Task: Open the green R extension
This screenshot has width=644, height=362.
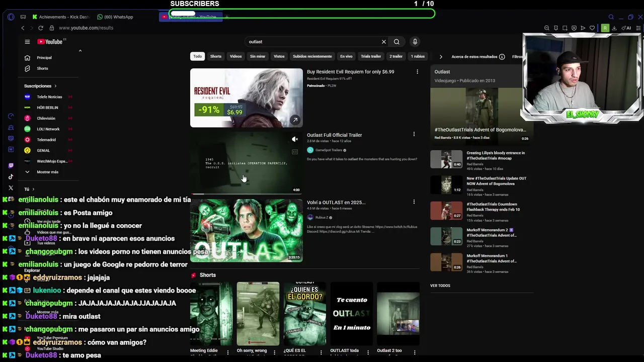Action: [x=605, y=28]
